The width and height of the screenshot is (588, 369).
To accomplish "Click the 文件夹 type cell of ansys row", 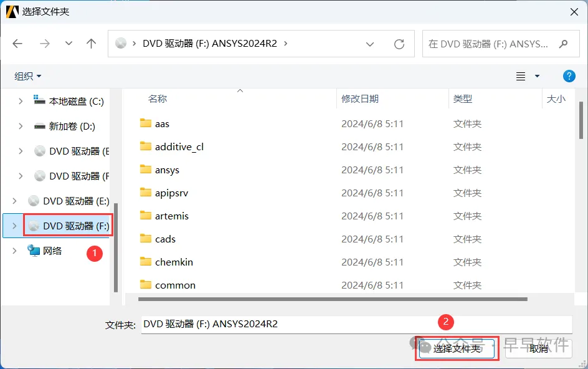I will [467, 170].
